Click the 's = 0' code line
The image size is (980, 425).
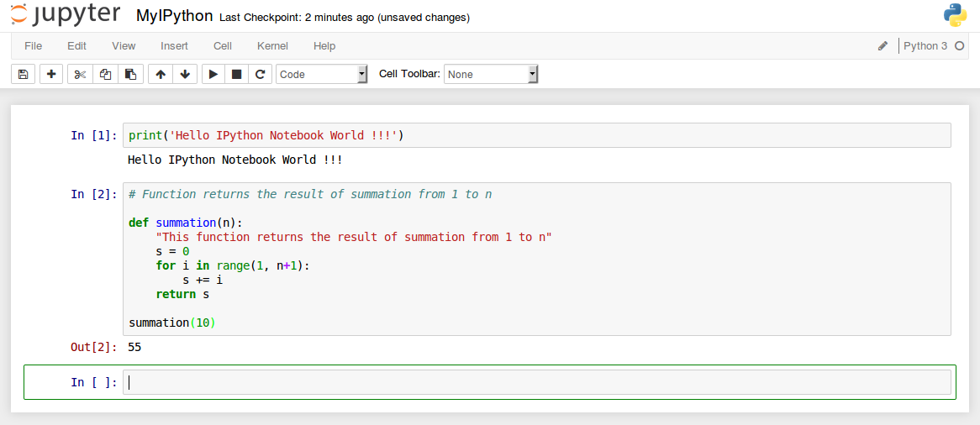[x=172, y=251]
